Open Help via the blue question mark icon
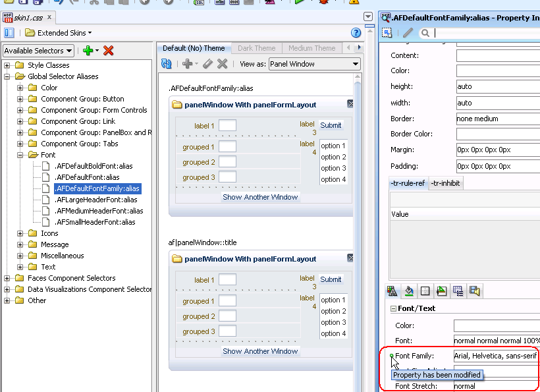The height and width of the screenshot is (392, 540). pyautogui.click(x=356, y=32)
